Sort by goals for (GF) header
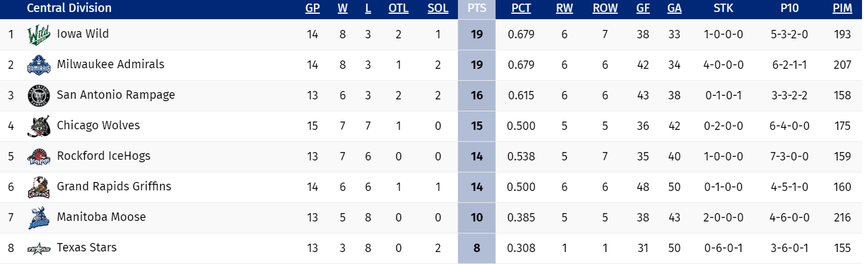This screenshot has width=868, height=264. 643,8
